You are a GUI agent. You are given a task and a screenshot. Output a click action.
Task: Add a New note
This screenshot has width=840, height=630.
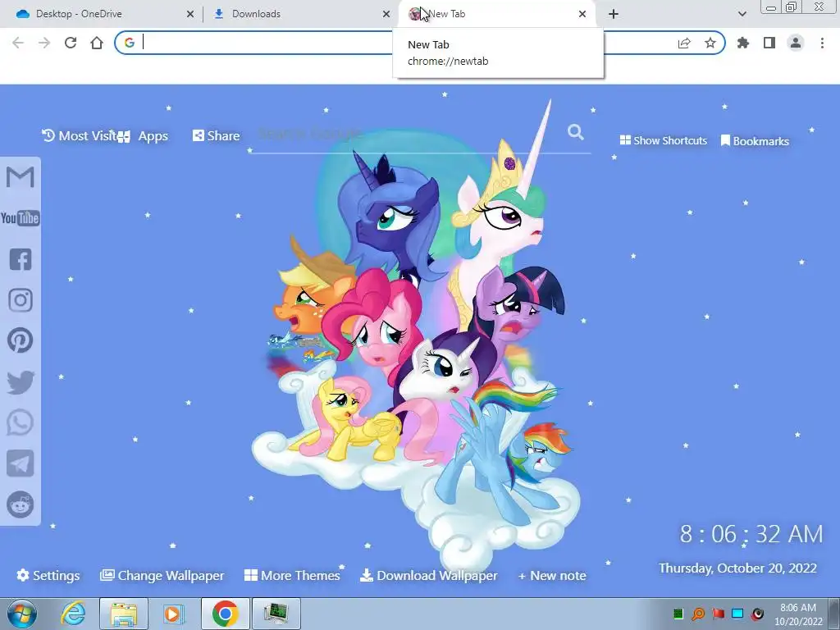(x=552, y=575)
